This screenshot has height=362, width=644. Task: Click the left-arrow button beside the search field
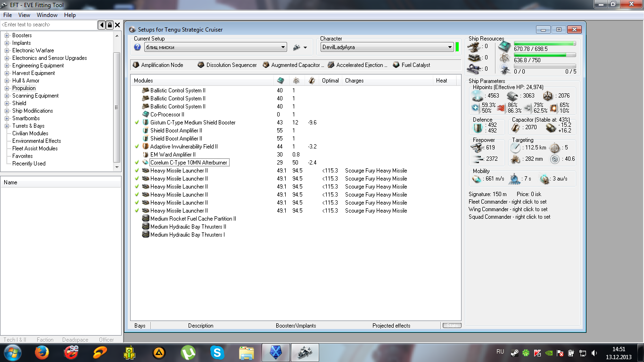pos(102,25)
